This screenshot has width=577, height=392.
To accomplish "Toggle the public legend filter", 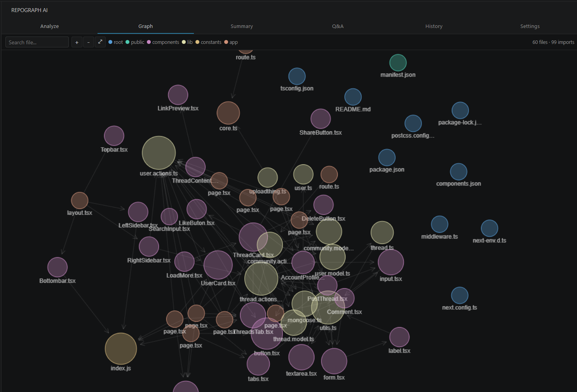I will click(128, 42).
